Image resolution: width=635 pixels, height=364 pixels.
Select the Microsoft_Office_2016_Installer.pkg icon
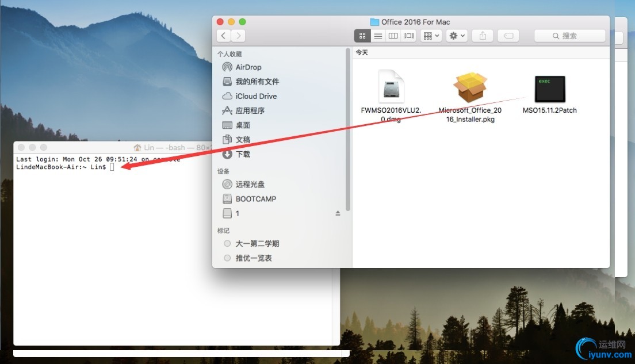[470, 87]
